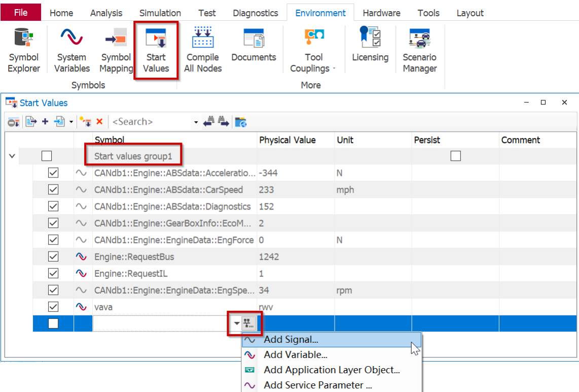The height and width of the screenshot is (392, 579).
Task: Expand the Tool Couplings dropdown
Action: point(314,63)
